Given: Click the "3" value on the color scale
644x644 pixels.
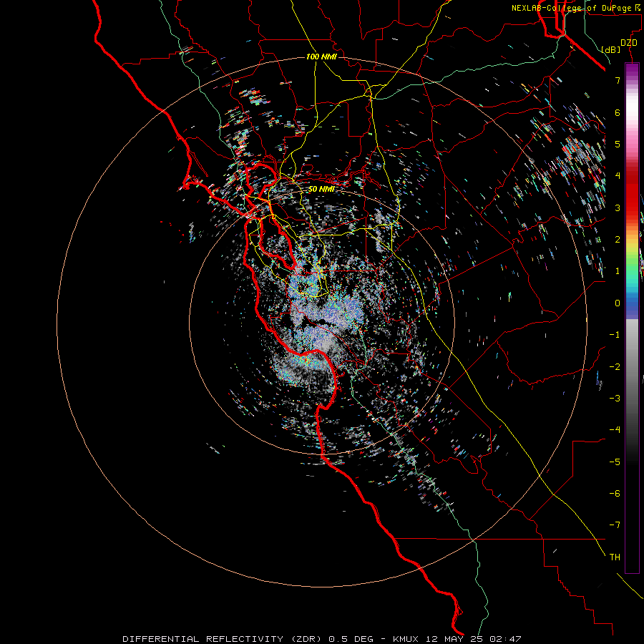Looking at the screenshot, I should click(x=618, y=208).
